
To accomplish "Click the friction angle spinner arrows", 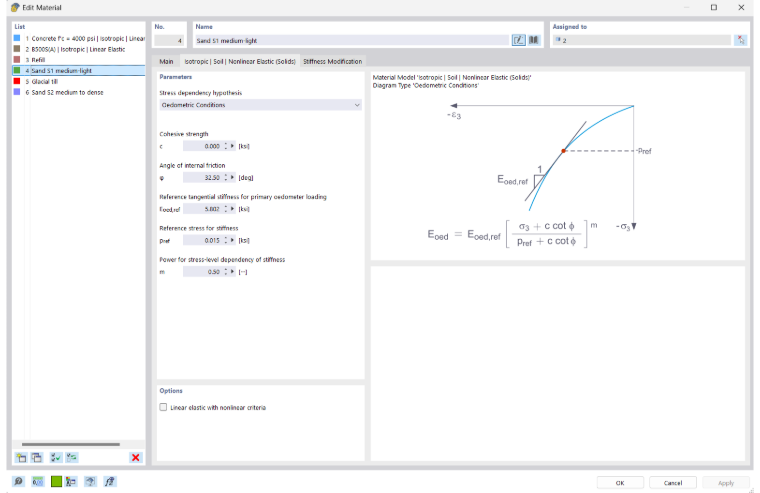I will 225,177.
